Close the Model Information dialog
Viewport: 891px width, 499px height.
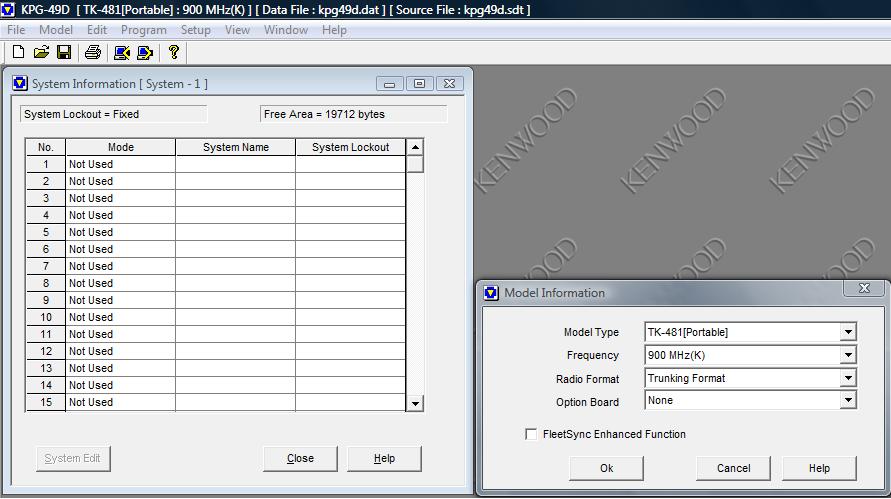click(x=864, y=288)
